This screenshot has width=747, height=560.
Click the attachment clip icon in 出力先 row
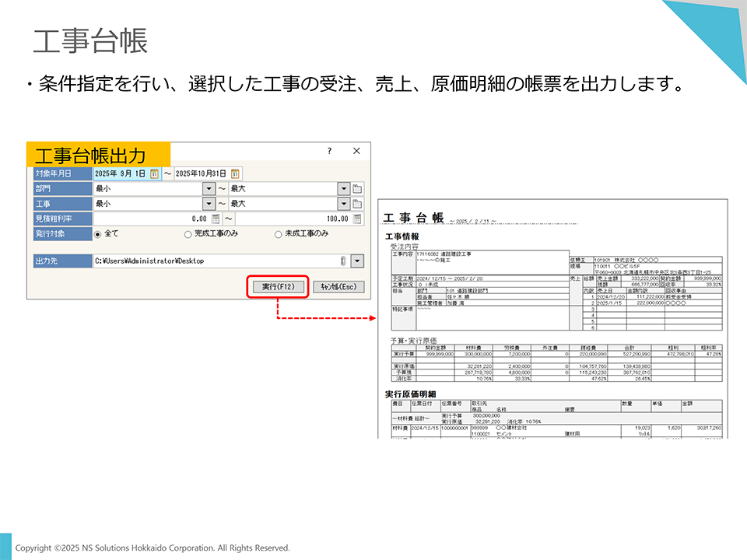coord(343,261)
